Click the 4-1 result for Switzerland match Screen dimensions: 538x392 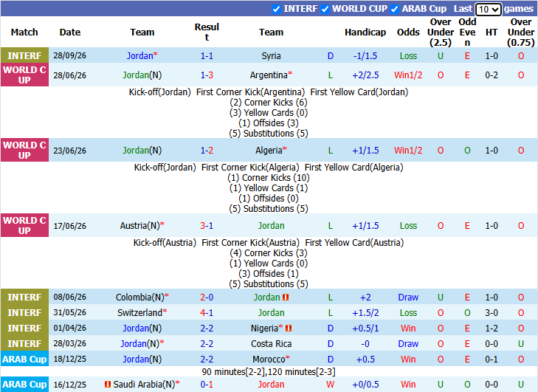207,313
